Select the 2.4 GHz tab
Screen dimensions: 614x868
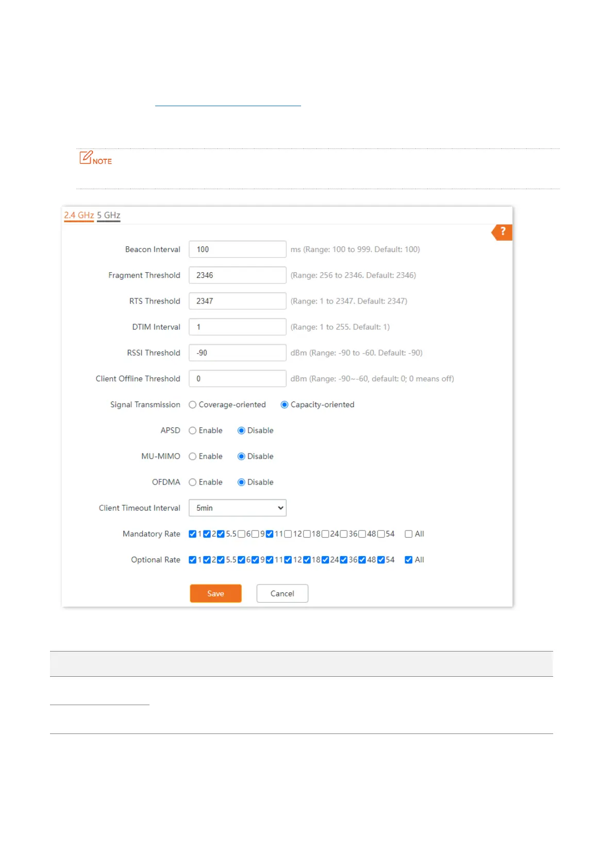pos(79,215)
